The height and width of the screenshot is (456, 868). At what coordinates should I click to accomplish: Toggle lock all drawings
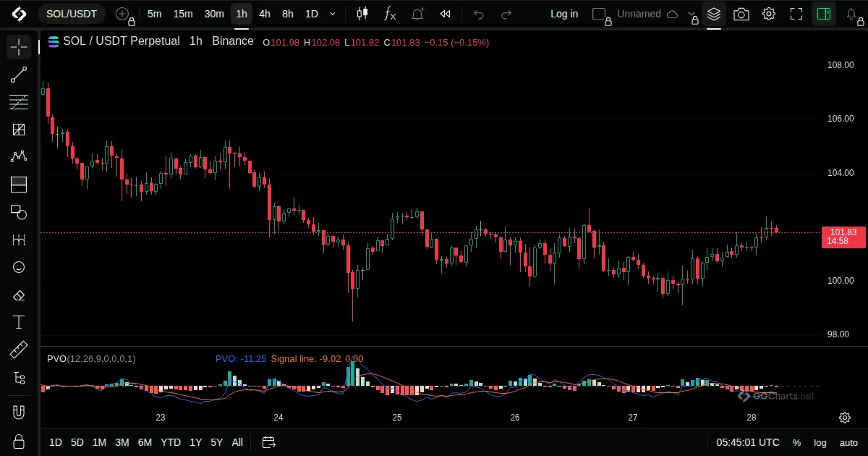pyautogui.click(x=19, y=441)
